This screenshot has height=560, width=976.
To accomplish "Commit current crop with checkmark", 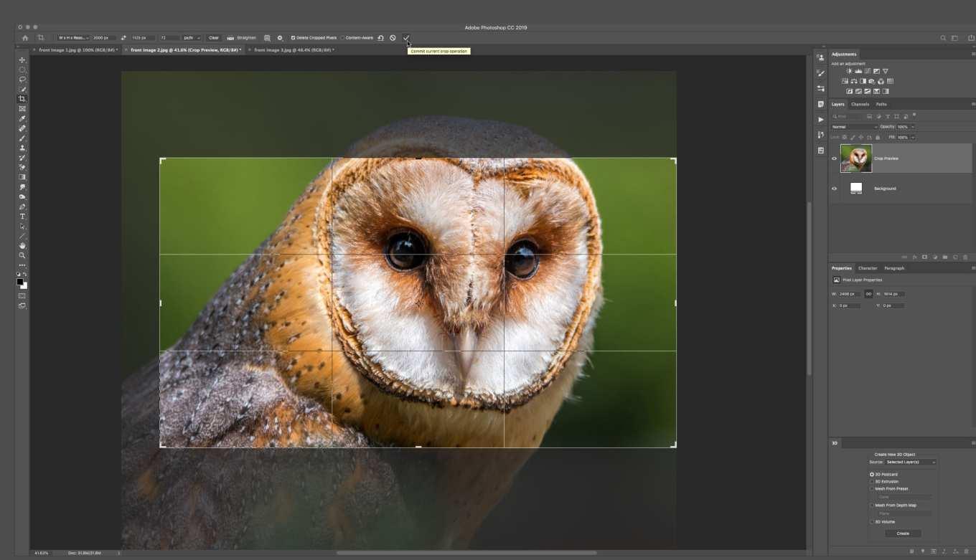I will point(405,38).
